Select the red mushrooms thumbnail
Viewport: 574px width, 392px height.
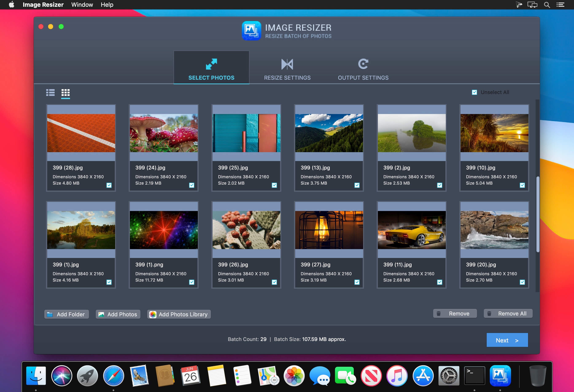pyautogui.click(x=164, y=133)
